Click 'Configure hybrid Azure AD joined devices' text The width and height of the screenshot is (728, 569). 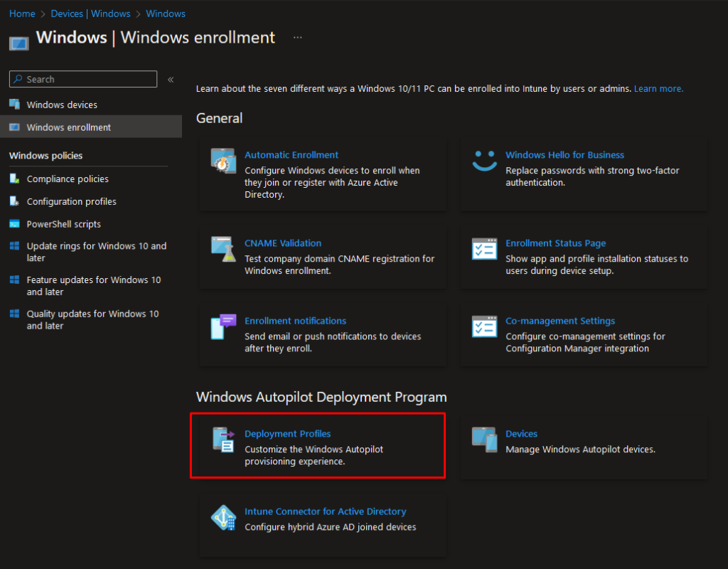[x=330, y=527]
